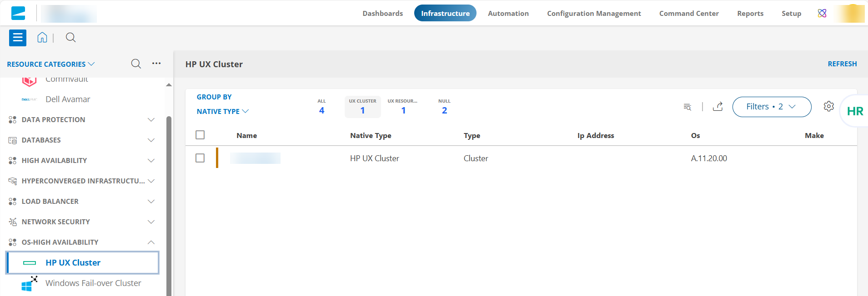Click the HP UX Cluster green icon
The width and height of the screenshot is (868, 296).
coord(30,263)
